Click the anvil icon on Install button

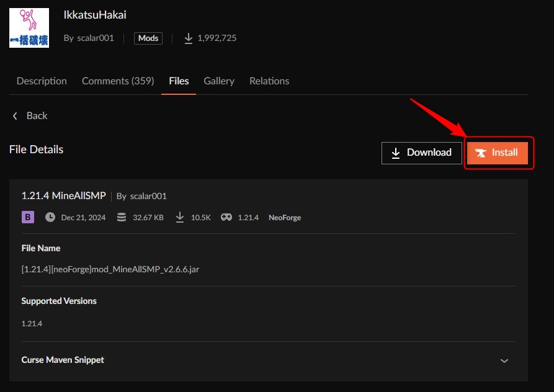(x=481, y=153)
